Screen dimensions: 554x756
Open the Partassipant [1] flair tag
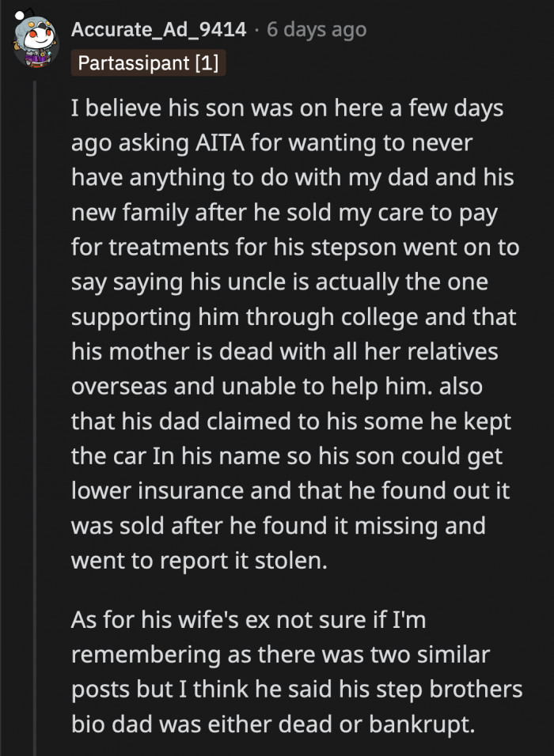147,63
